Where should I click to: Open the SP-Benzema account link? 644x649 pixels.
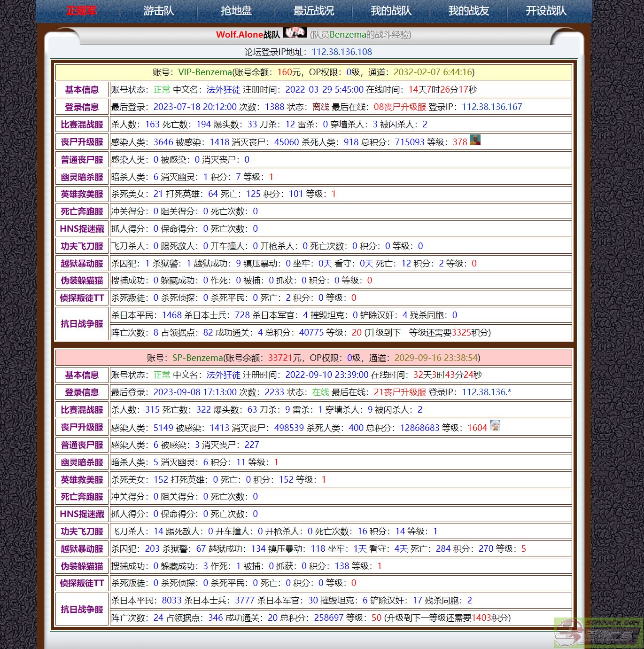pos(197,358)
